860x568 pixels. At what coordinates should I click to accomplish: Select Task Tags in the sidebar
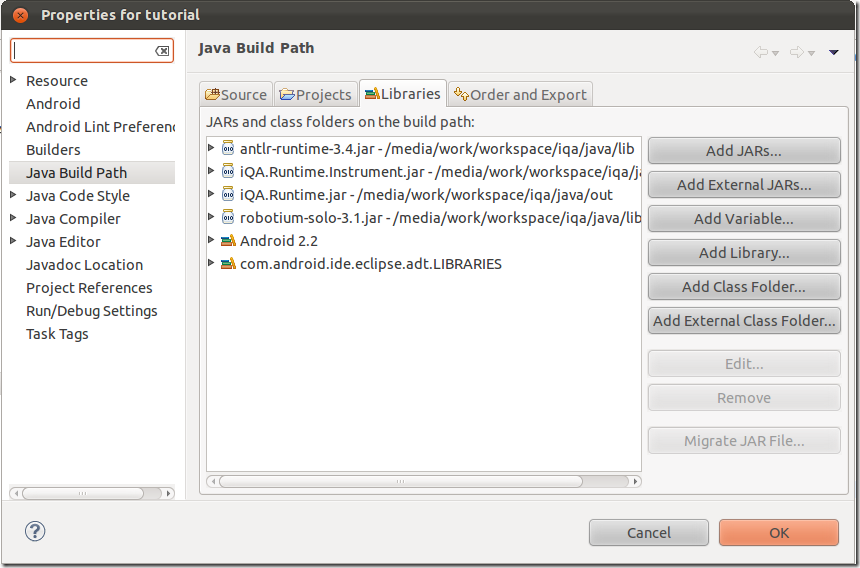57,334
